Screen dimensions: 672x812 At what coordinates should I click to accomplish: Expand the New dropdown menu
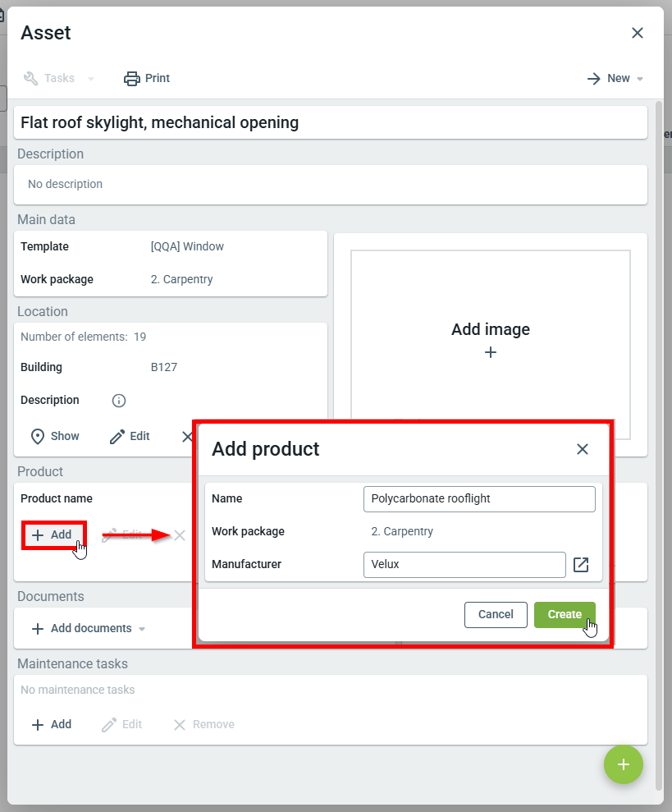coord(640,79)
